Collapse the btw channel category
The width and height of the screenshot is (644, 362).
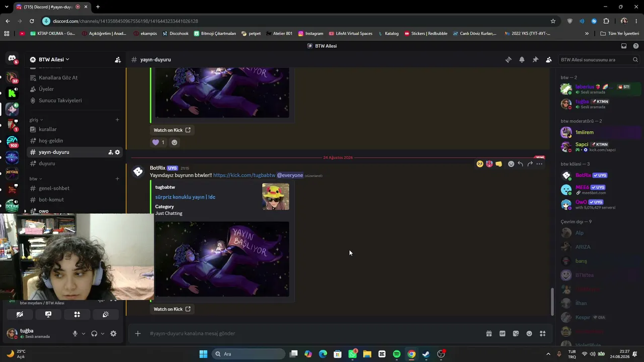[35, 178]
